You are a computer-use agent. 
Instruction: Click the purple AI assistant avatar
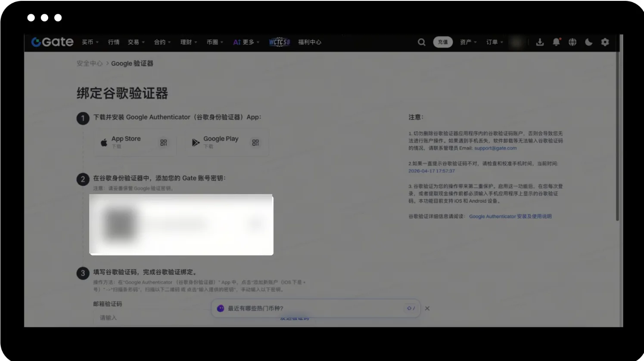coord(221,309)
